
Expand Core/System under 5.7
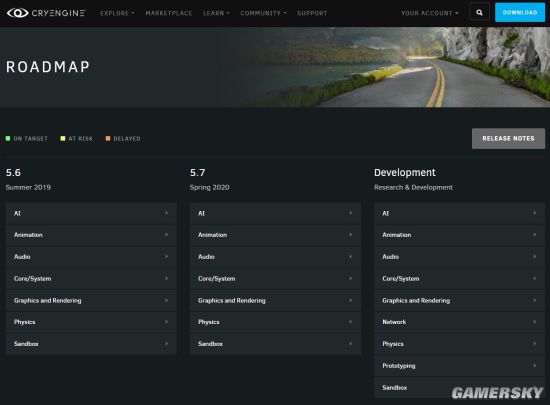click(x=275, y=278)
